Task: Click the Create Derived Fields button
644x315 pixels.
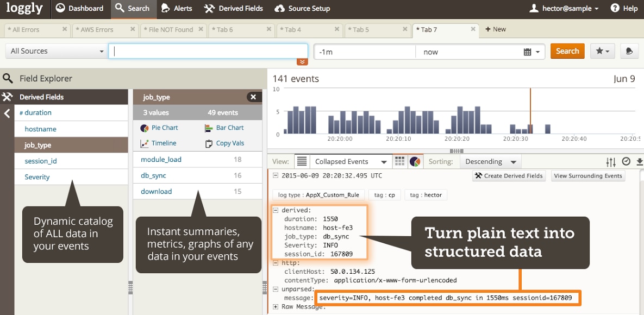Action: coord(509,176)
